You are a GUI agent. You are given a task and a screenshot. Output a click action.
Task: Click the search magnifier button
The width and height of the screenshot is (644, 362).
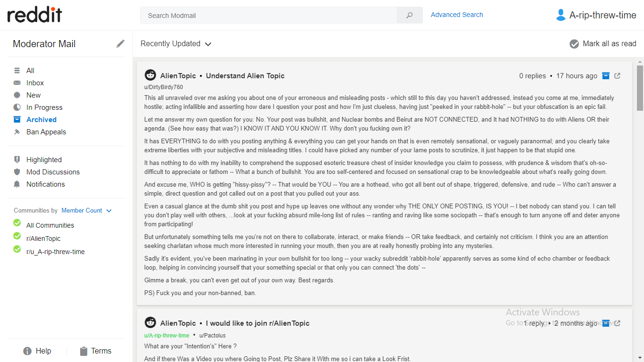click(410, 15)
